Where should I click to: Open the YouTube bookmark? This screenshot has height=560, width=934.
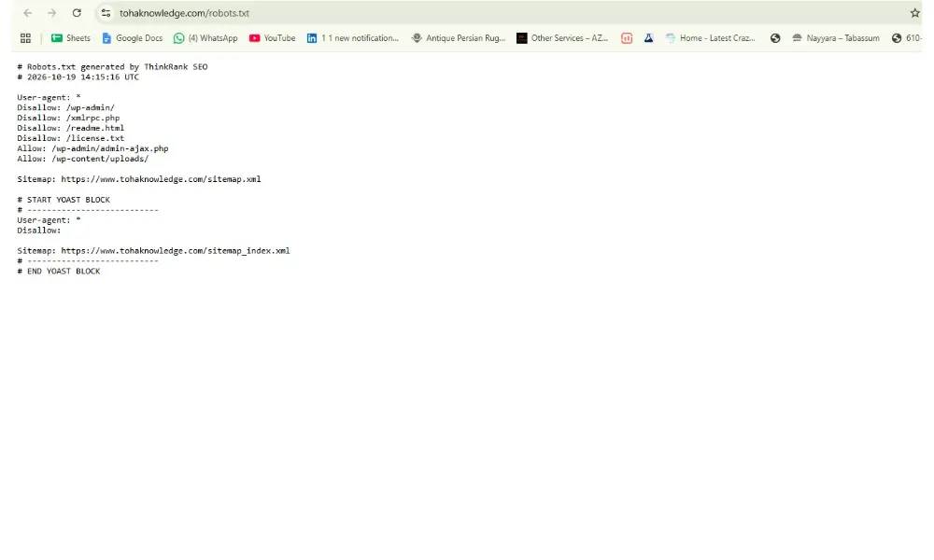[272, 38]
